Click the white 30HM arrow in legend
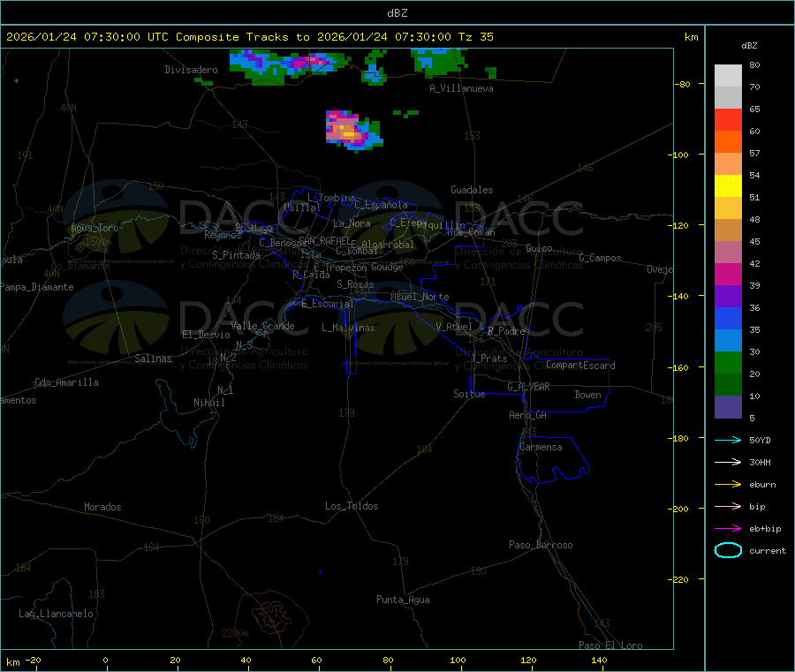Viewport: 795px width, 672px height. click(728, 462)
